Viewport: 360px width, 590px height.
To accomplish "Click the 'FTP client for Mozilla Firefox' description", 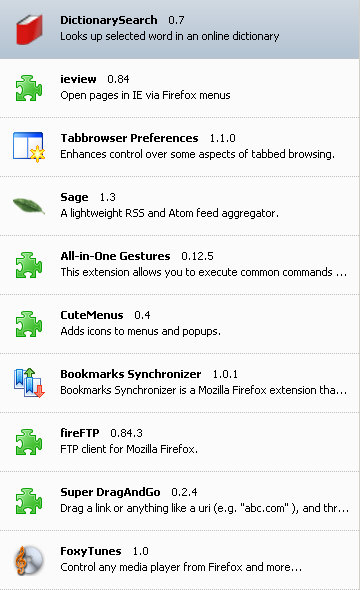I will 129,449.
